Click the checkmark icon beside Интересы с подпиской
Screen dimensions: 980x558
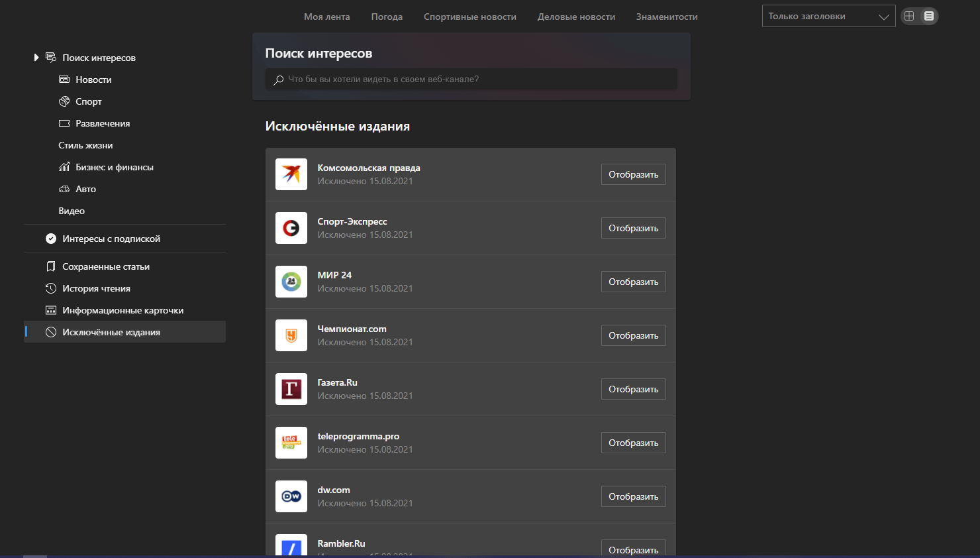tap(51, 239)
